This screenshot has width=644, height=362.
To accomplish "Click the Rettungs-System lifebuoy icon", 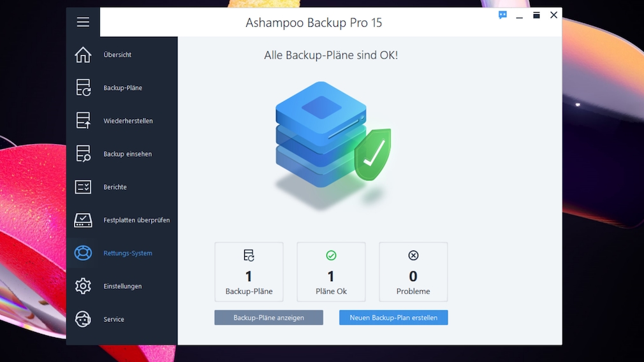I will 83,253.
